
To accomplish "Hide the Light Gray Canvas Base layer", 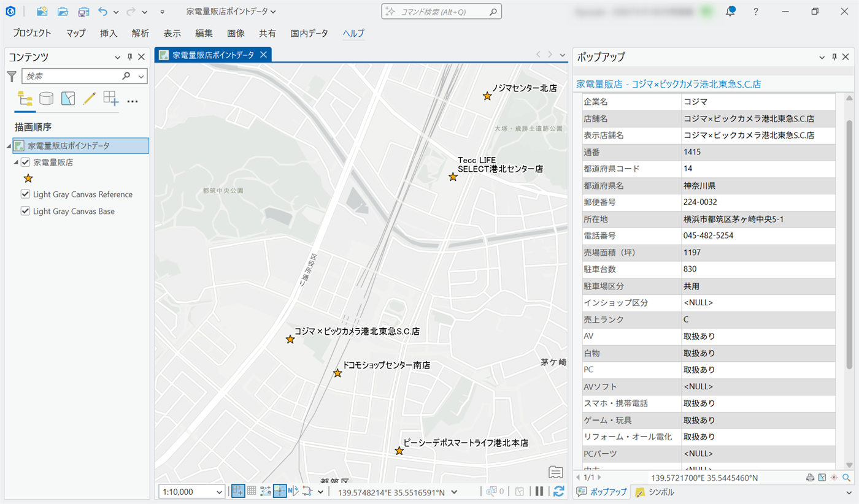I will click(26, 212).
